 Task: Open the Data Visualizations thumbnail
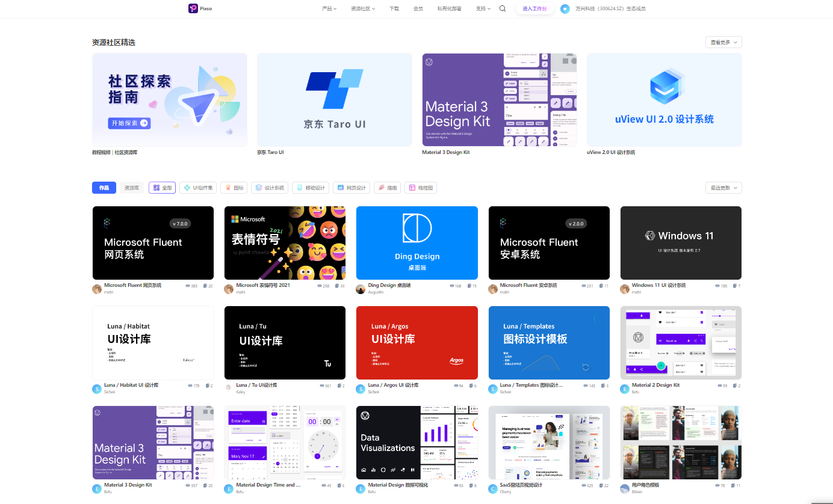417,443
